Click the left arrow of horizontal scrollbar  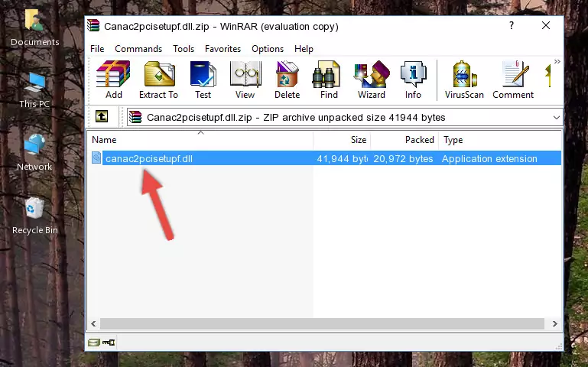pos(93,323)
